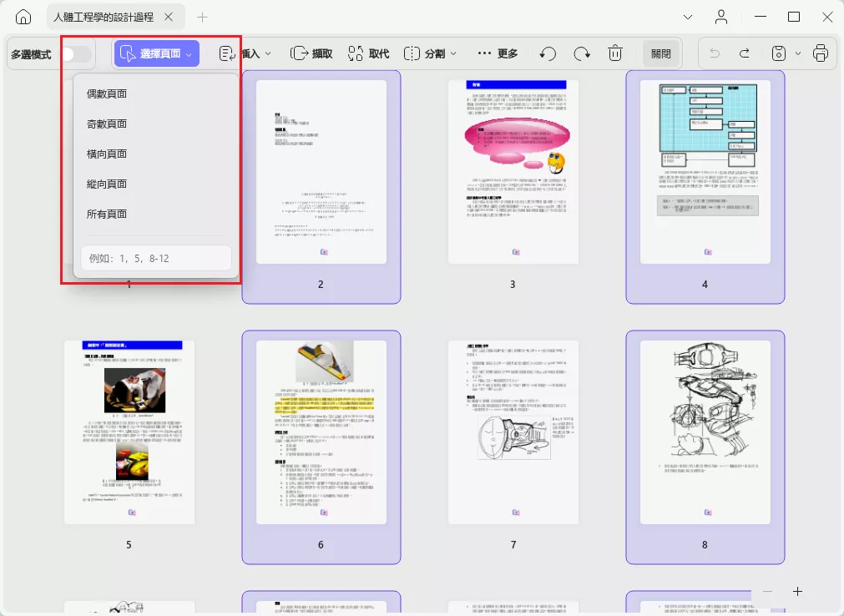
Task: Click the 分割 split document icon
Action: click(x=412, y=53)
